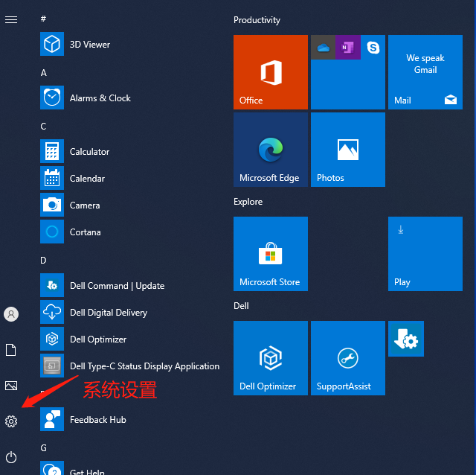Open Settings gear icon
Image resolution: width=476 pixels, height=475 pixels.
(11, 421)
